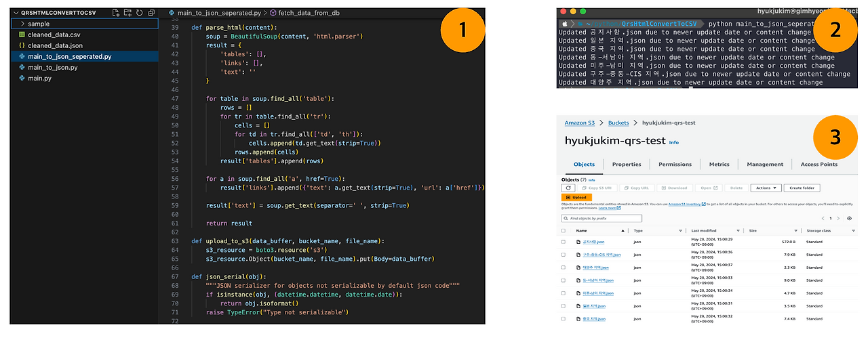Click the New File icon in the VS Code explorer header
The height and width of the screenshot is (361, 868).
116,13
